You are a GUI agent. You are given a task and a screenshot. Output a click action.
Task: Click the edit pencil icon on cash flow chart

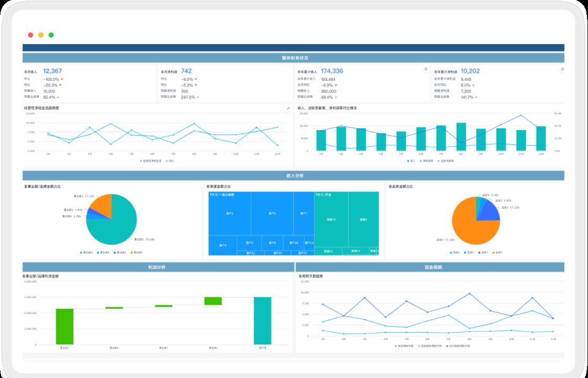point(288,108)
